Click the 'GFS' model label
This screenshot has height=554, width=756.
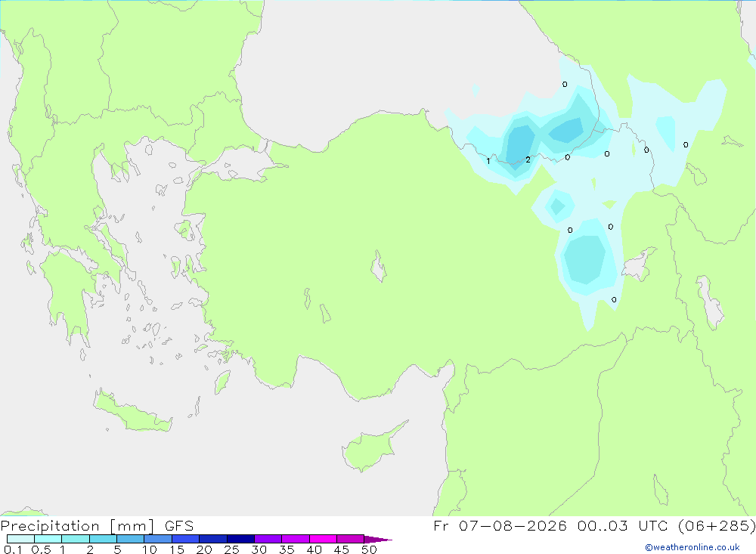[179, 526]
